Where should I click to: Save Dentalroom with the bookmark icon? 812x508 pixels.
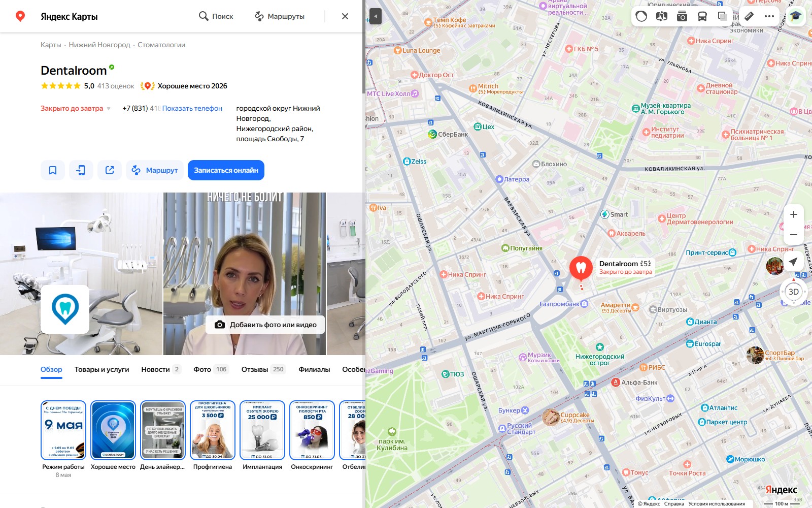pos(53,170)
